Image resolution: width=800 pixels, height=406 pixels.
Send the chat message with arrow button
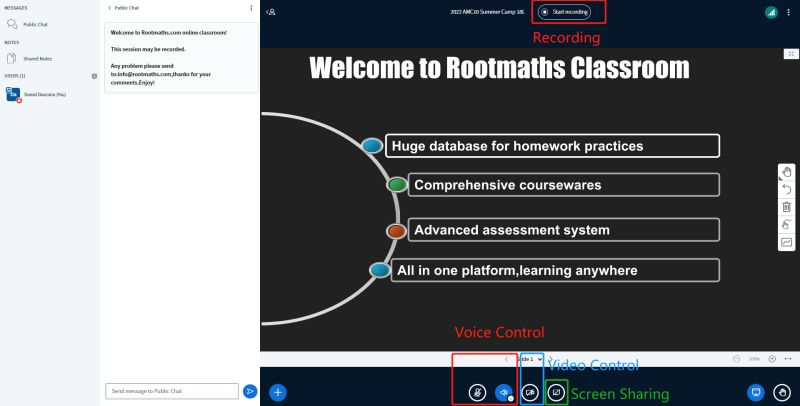[250, 391]
